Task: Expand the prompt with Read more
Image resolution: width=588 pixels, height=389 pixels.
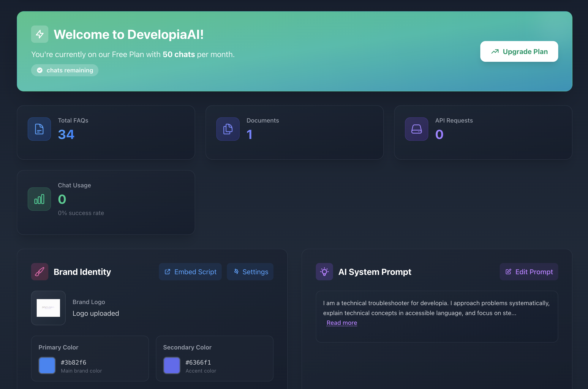Action: point(341,323)
